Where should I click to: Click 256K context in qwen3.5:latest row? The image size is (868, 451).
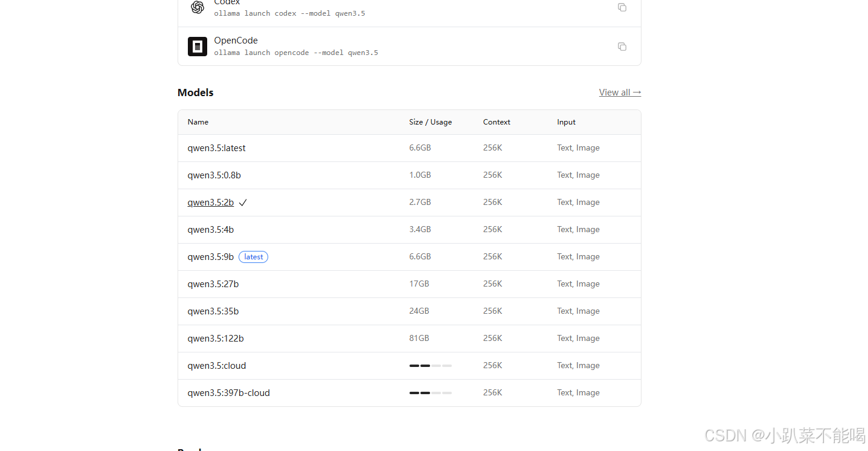(493, 148)
